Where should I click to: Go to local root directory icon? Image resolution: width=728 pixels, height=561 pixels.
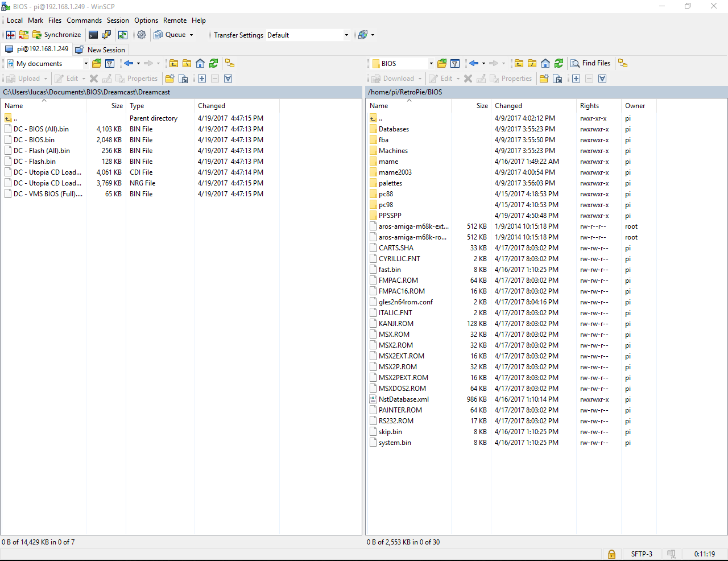187,63
